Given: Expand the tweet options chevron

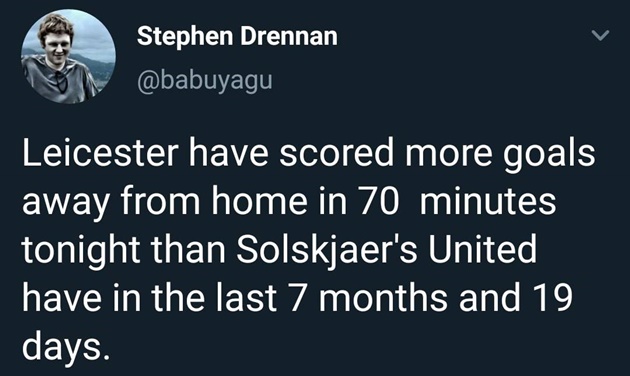Looking at the screenshot, I should click(601, 35).
